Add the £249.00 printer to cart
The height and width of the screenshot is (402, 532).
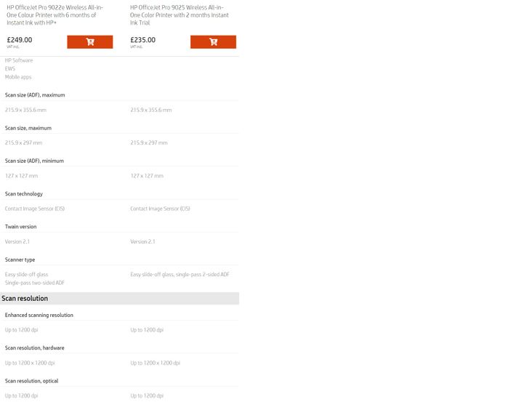click(90, 41)
